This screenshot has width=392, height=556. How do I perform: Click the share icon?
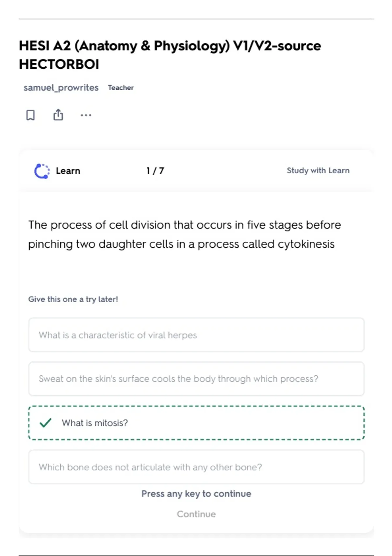pyautogui.click(x=58, y=115)
